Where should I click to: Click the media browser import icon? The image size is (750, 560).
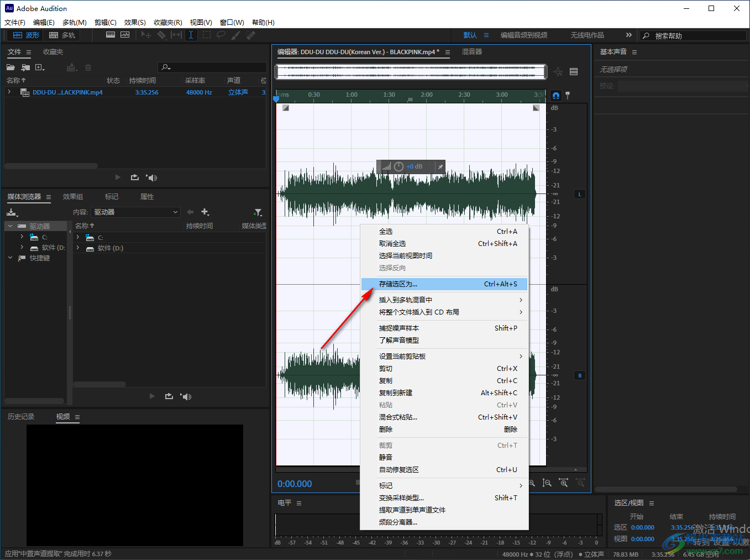click(12, 212)
